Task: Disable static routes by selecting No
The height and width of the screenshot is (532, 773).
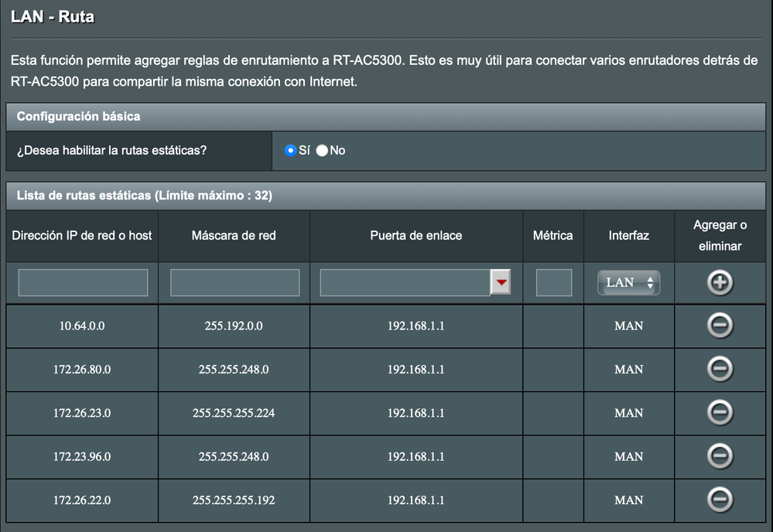Action: coord(321,150)
